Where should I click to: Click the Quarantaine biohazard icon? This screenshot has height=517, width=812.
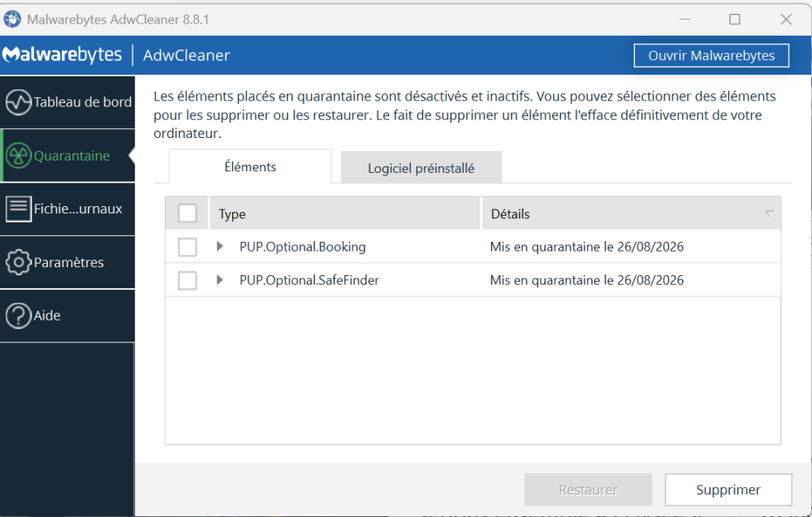[x=19, y=156]
